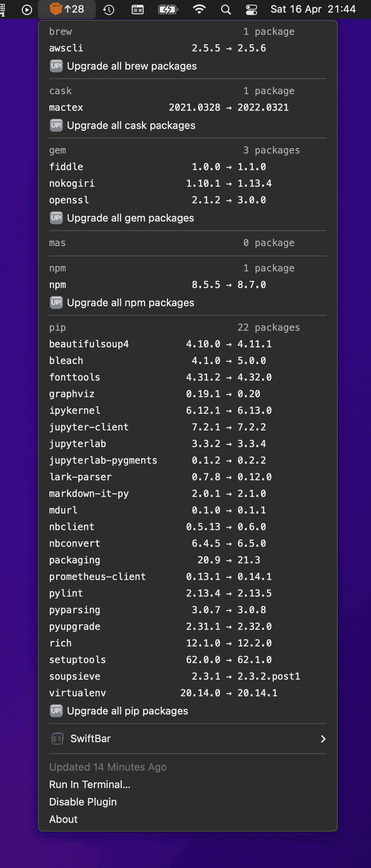The width and height of the screenshot is (371, 868).
Task: Click the Time Machine menu bar icon
Action: (x=109, y=9)
